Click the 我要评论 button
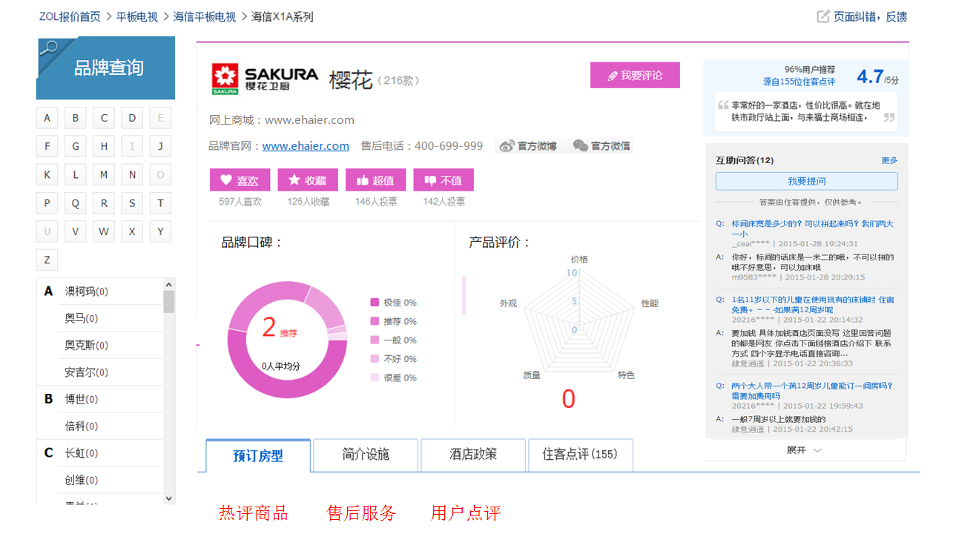 click(635, 75)
